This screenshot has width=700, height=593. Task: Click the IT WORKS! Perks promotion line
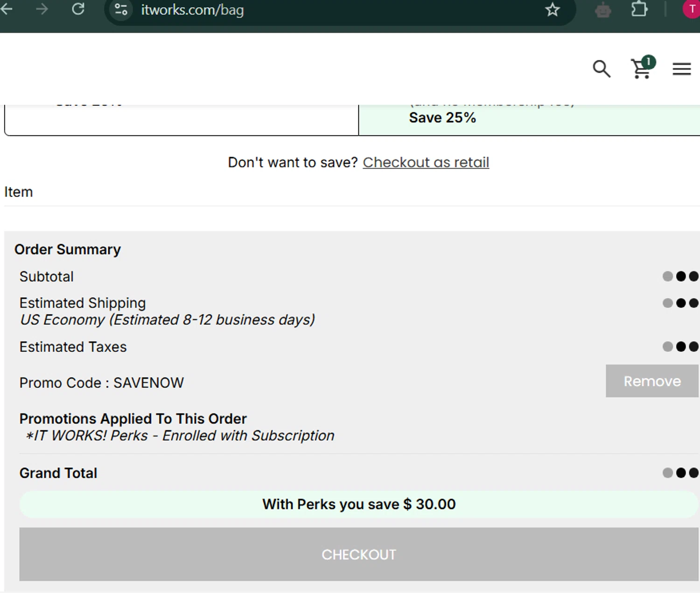tap(180, 436)
